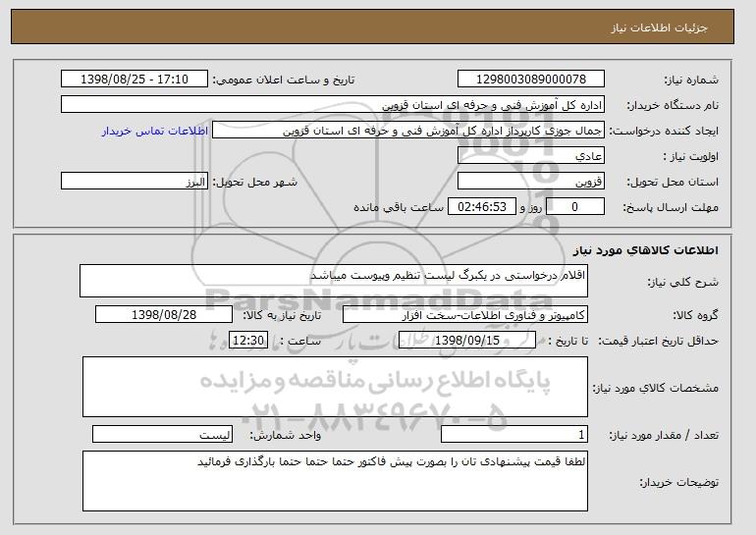756x535 pixels.
Task: Open the اطلاعات تماس خریدار link
Action: (155, 131)
